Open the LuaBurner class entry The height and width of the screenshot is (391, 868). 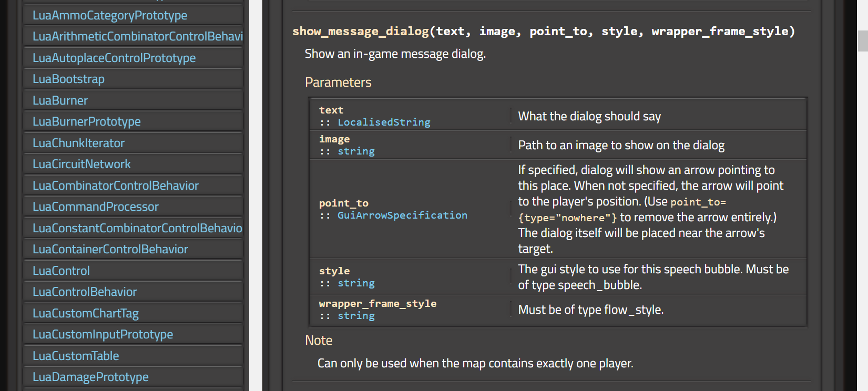60,101
